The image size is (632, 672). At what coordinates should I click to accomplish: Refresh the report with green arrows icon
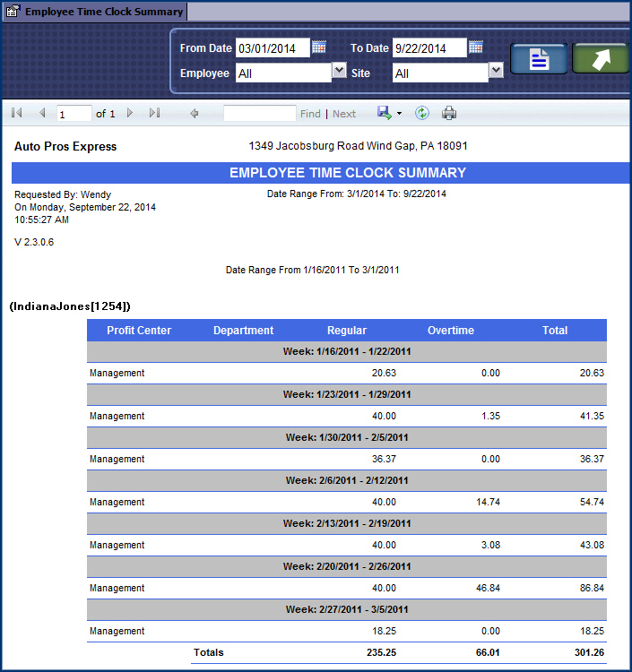click(x=422, y=114)
